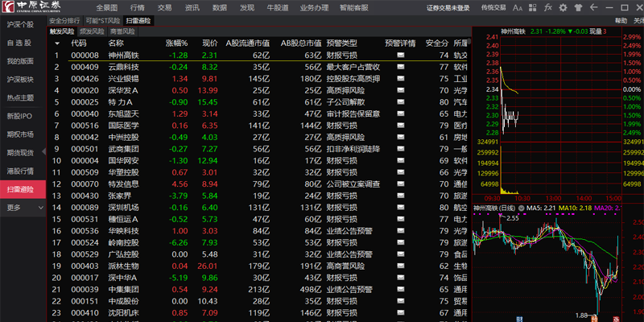Screen dimensions: 644x322
Task: Go back with the left arrow icon
Action: [593, 8]
